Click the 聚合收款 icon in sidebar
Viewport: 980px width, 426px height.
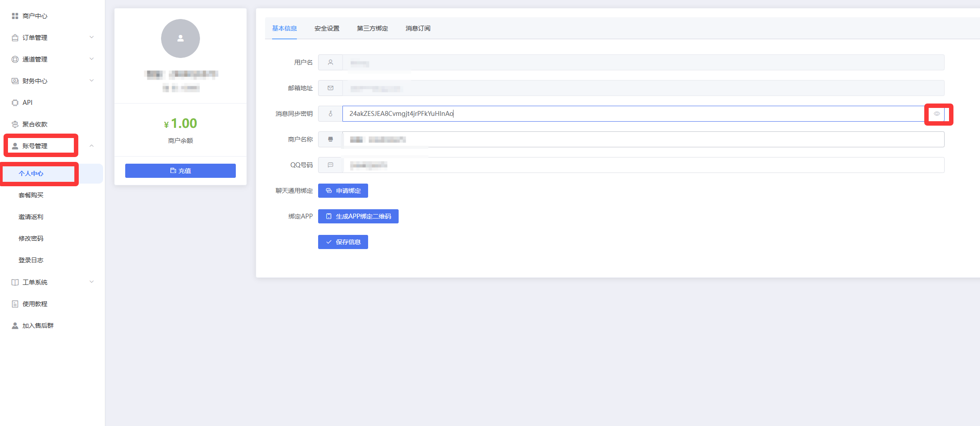coord(15,124)
